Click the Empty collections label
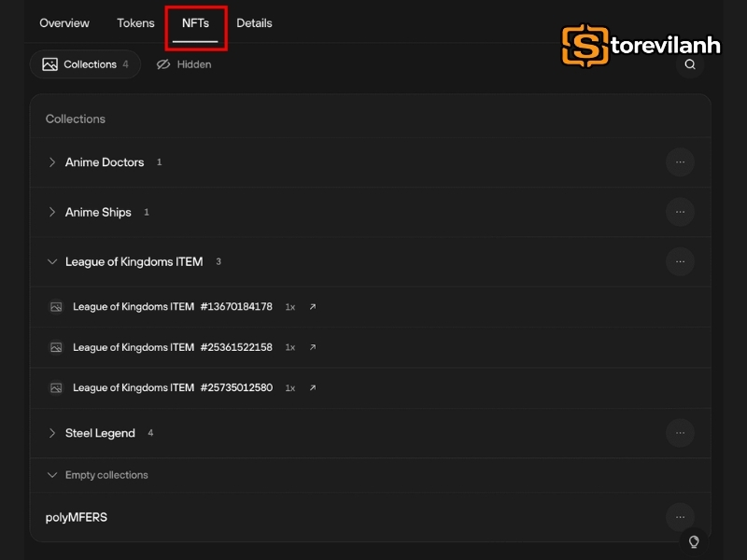Image resolution: width=747 pixels, height=560 pixels. pyautogui.click(x=106, y=475)
